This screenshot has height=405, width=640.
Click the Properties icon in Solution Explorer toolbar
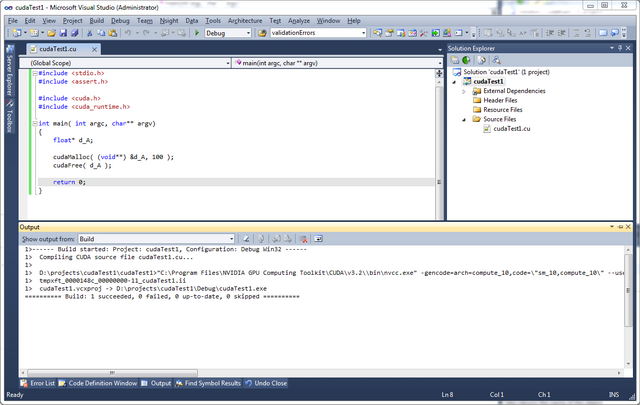pyautogui.click(x=455, y=60)
